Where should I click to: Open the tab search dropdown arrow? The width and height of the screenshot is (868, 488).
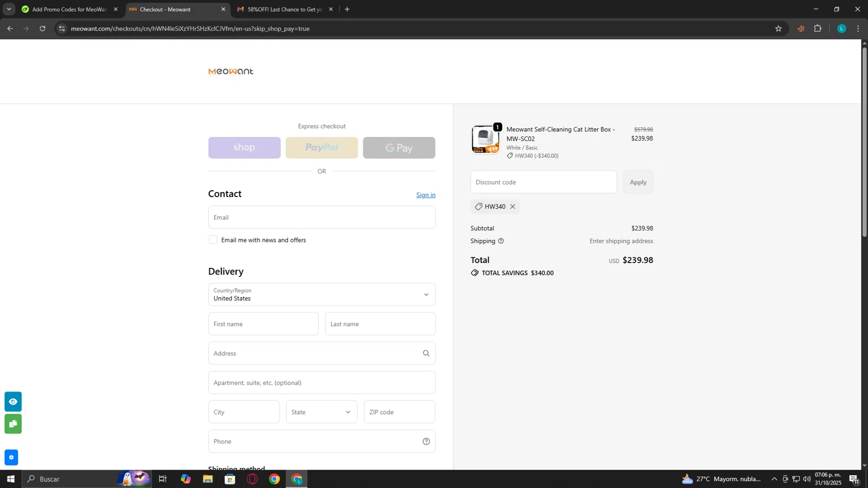9,9
